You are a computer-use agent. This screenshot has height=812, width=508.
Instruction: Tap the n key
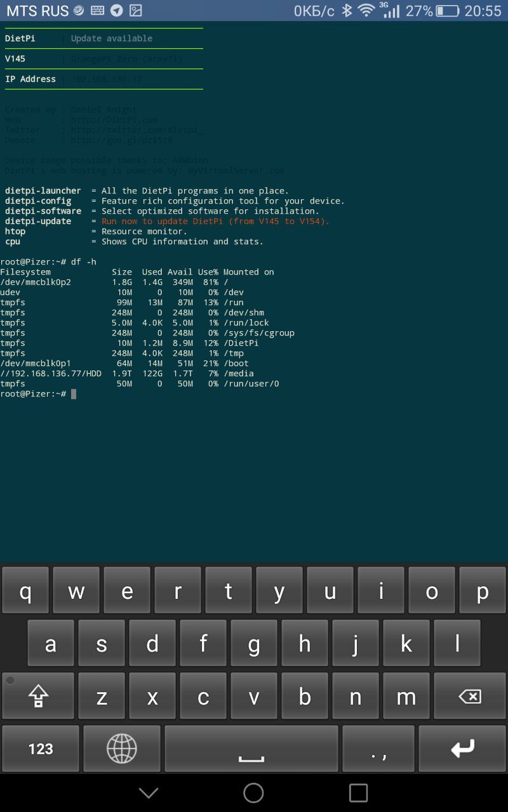coord(356,696)
